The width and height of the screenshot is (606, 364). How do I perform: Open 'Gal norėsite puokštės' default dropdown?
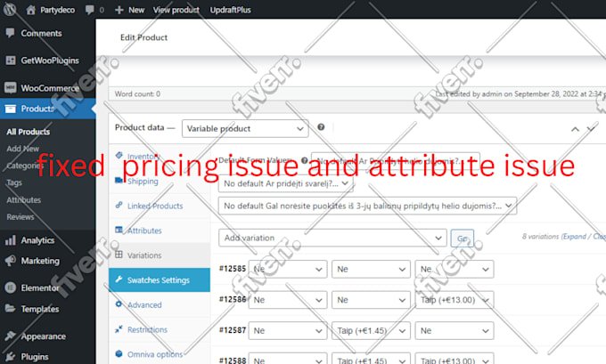[x=367, y=206]
